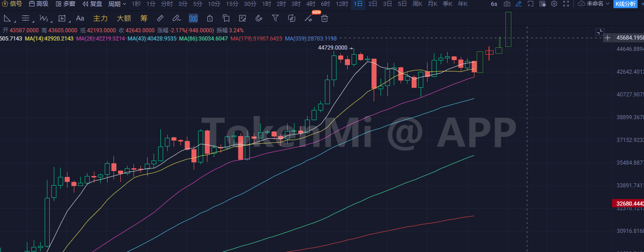The image size is (644, 252).
Task: Click the MA(14) yellow indicator label
Action: pos(49,39)
